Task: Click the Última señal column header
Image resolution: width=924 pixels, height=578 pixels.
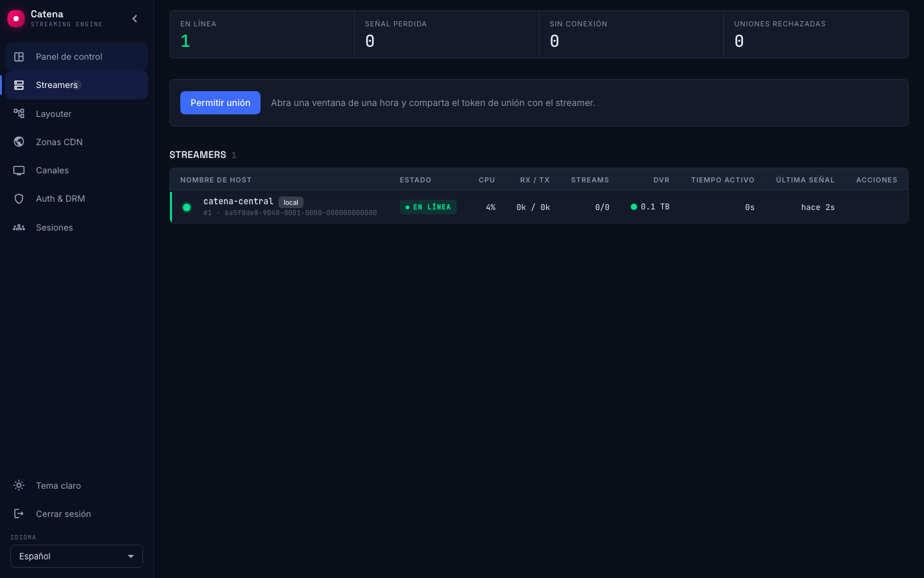Action: pyautogui.click(x=805, y=180)
